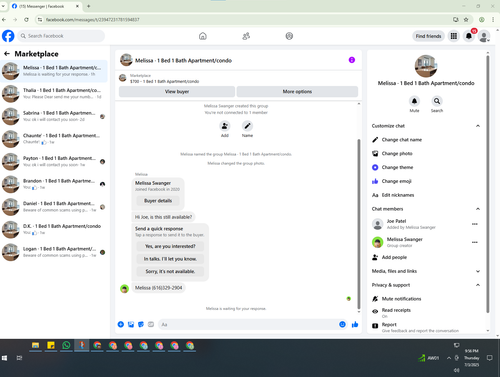
Task: Open Chaunte' apartment conversation
Action: click(x=54, y=139)
